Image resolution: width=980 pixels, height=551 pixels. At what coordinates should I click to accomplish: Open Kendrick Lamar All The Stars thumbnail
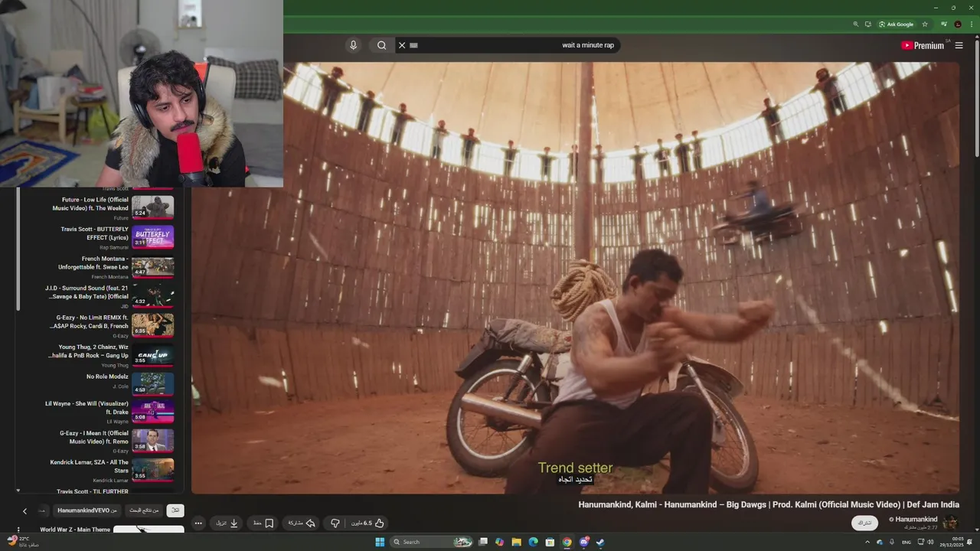click(x=152, y=470)
